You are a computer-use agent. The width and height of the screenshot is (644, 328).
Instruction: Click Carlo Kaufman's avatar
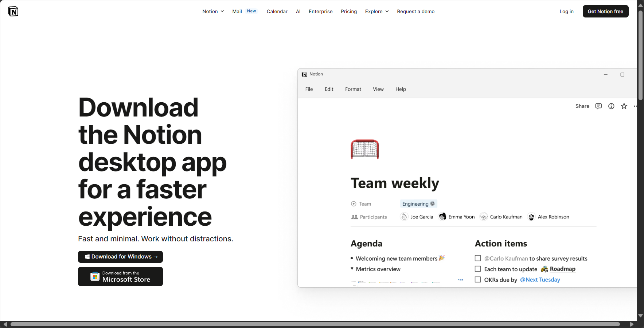pyautogui.click(x=484, y=217)
